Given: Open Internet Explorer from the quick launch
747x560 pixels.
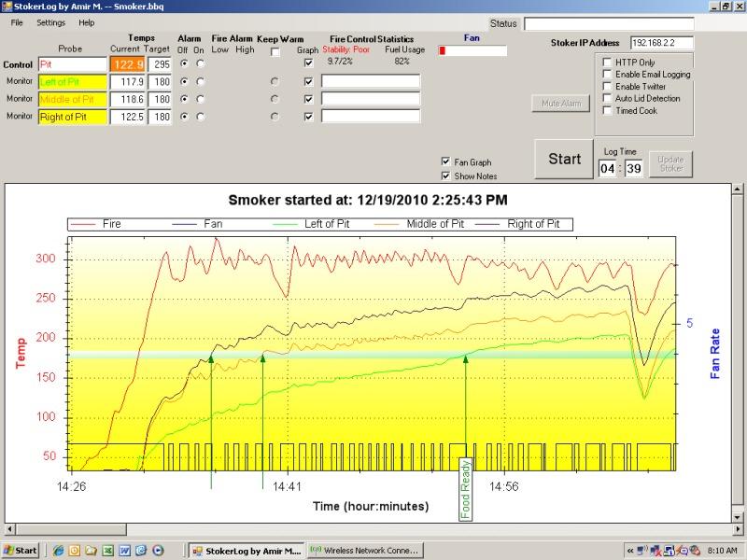Looking at the screenshot, I should click(x=58, y=551).
